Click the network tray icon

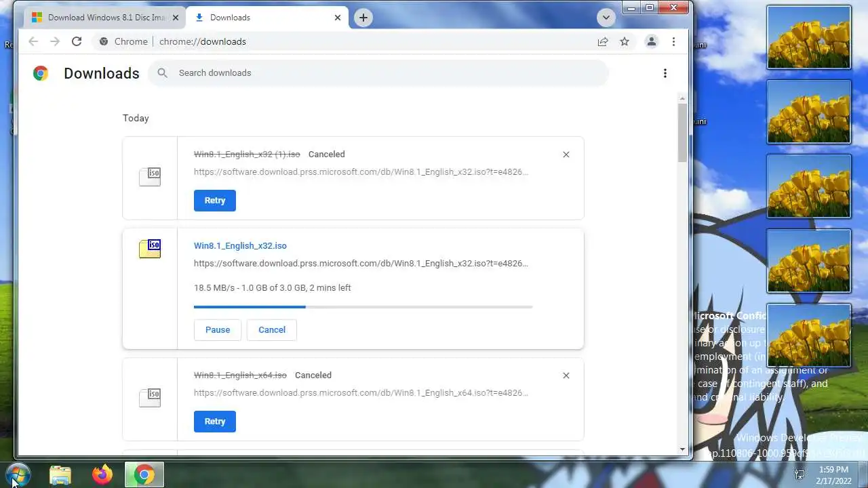800,474
